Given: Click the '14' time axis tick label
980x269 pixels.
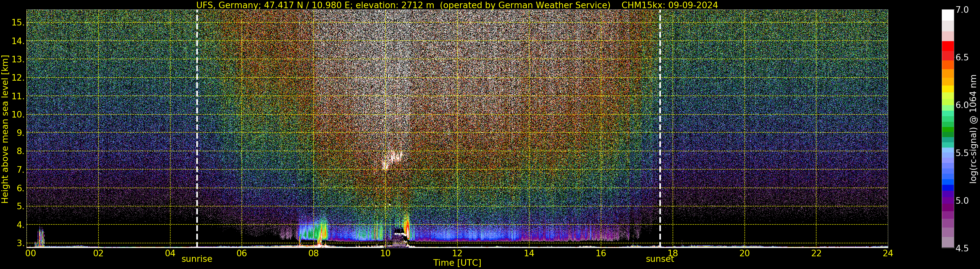Looking at the screenshot, I should coord(529,253).
